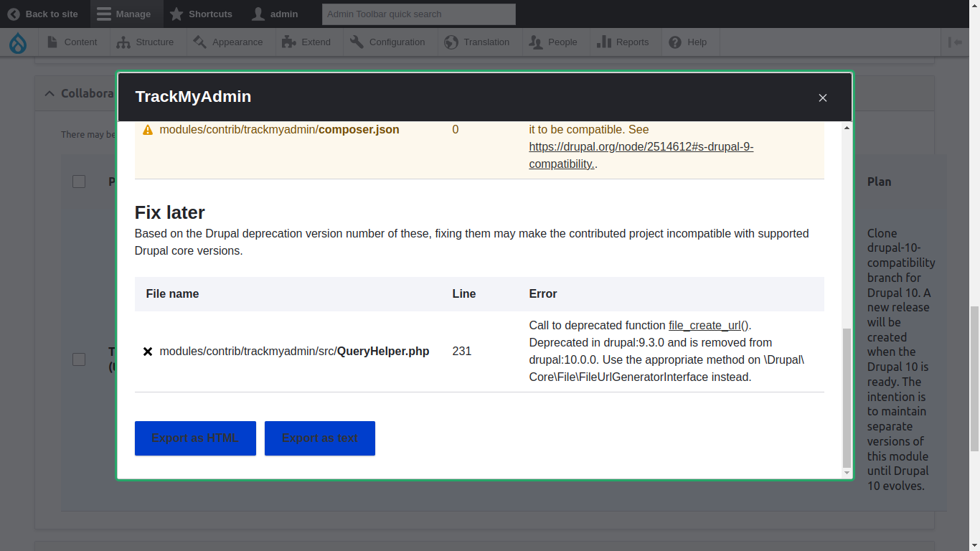The image size is (980, 551).
Task: Click the dialog scrollbar up arrow
Action: (847, 128)
